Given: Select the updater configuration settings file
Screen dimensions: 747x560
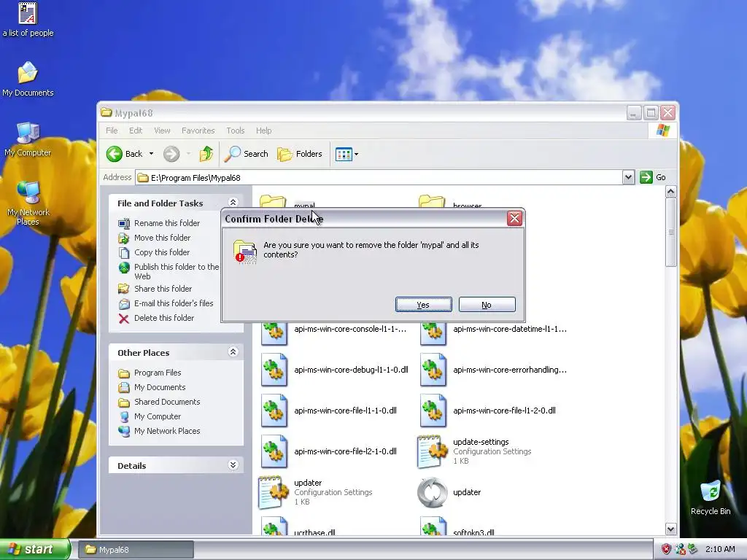Looking at the screenshot, I should coord(315,492).
